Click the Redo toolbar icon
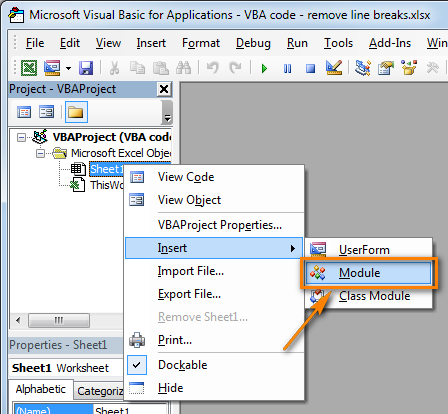The height and width of the screenshot is (414, 448). coord(235,68)
